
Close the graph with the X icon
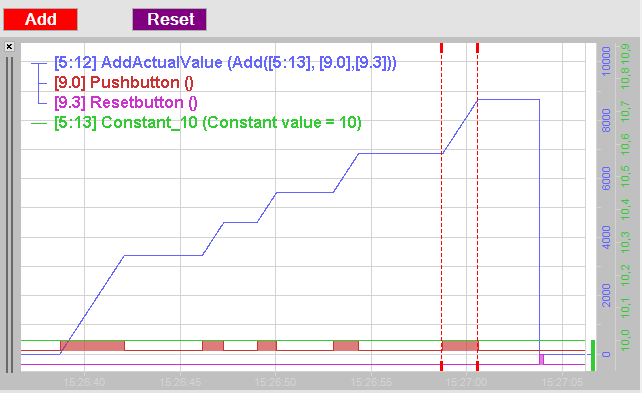tap(9, 47)
